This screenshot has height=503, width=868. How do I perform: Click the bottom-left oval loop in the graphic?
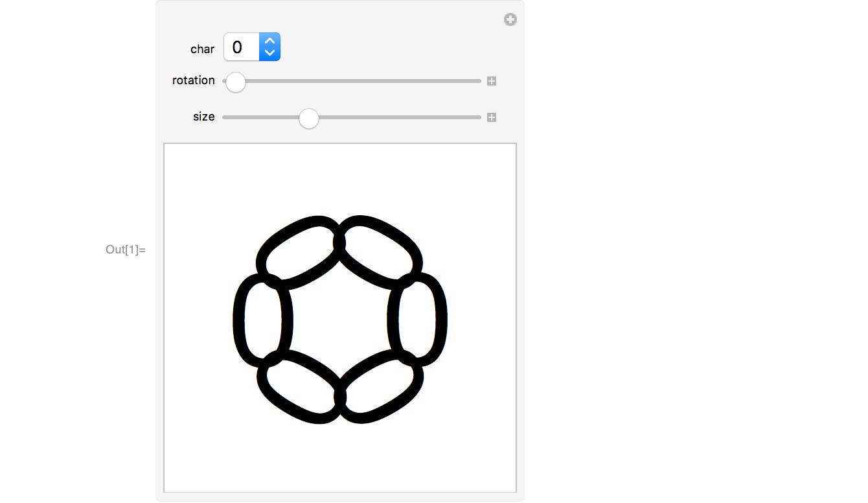click(x=299, y=387)
